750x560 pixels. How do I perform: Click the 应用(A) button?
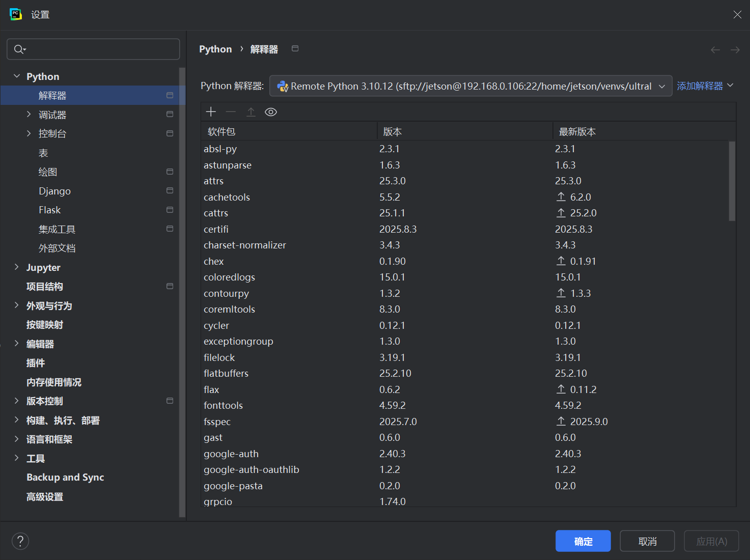coord(711,541)
